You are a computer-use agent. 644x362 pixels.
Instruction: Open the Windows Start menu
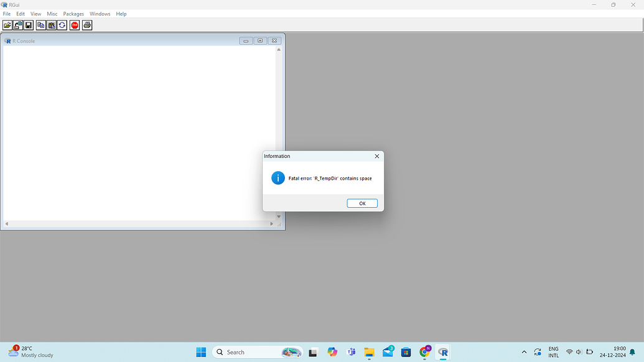(x=201, y=352)
